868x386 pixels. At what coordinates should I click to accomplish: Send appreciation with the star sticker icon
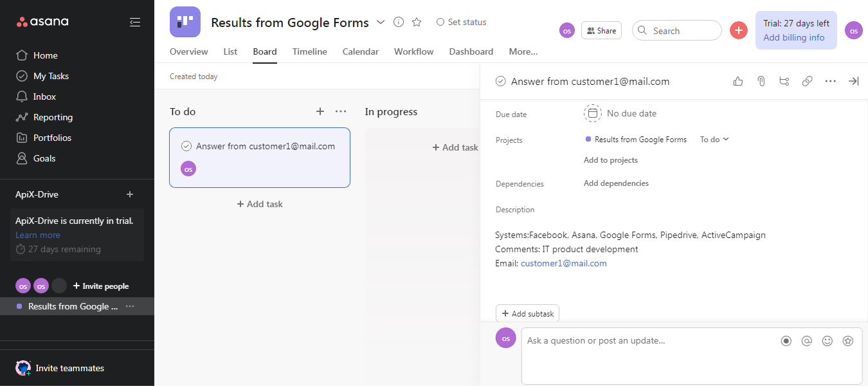tap(847, 340)
